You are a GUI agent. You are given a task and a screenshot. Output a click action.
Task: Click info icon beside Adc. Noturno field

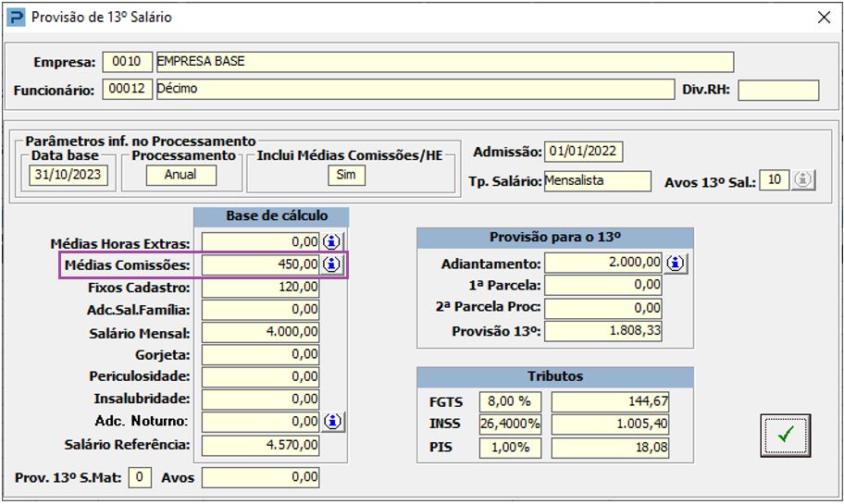(x=332, y=422)
